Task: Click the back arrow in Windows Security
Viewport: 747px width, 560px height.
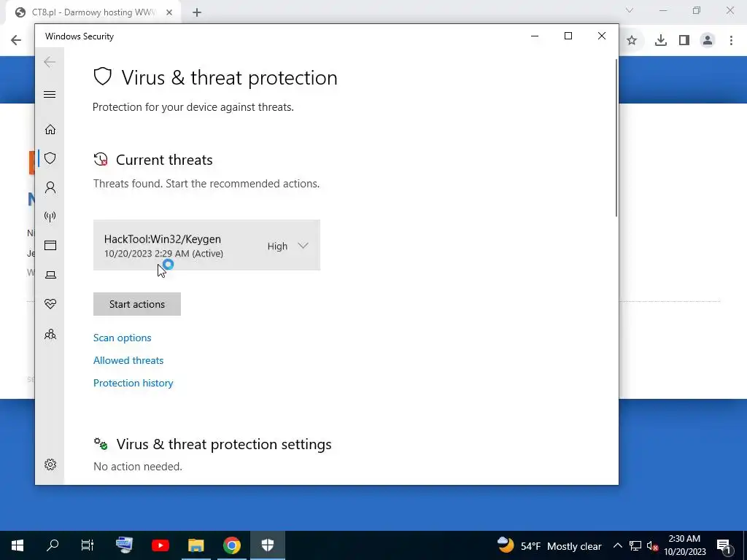Action: click(x=50, y=62)
